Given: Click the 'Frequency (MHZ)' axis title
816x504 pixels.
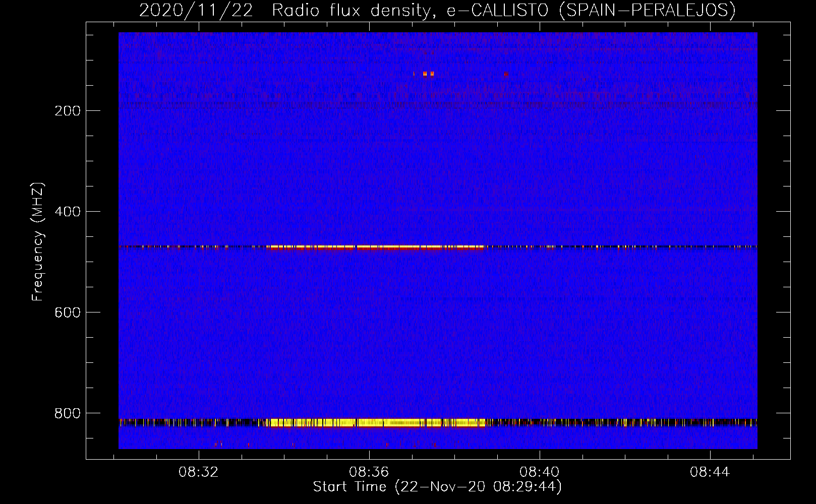Looking at the screenshot, I should click(x=38, y=241).
